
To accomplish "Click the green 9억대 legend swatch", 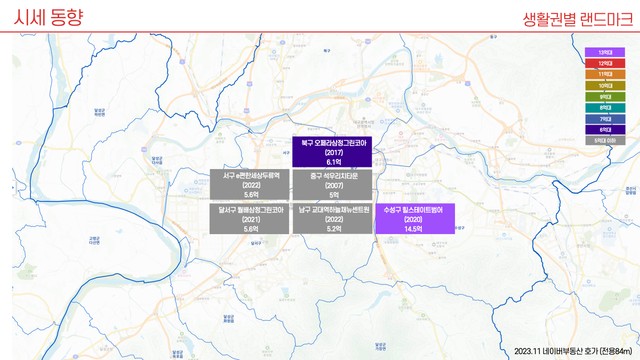I will 605,97.
